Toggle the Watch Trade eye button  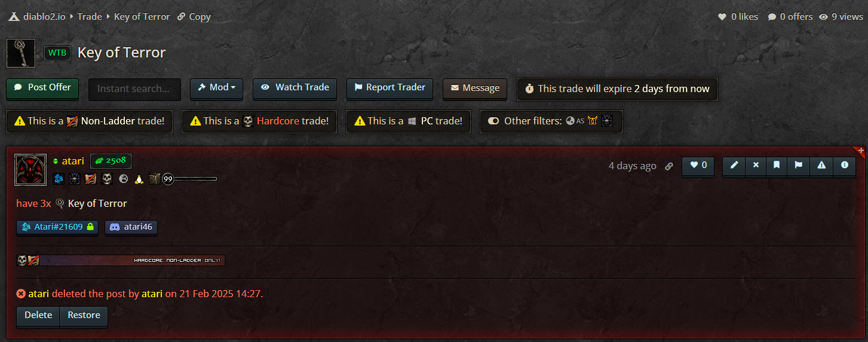(295, 88)
